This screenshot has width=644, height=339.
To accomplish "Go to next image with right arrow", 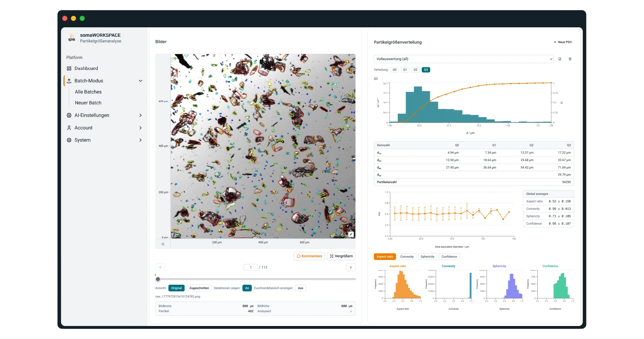I will 351,267.
